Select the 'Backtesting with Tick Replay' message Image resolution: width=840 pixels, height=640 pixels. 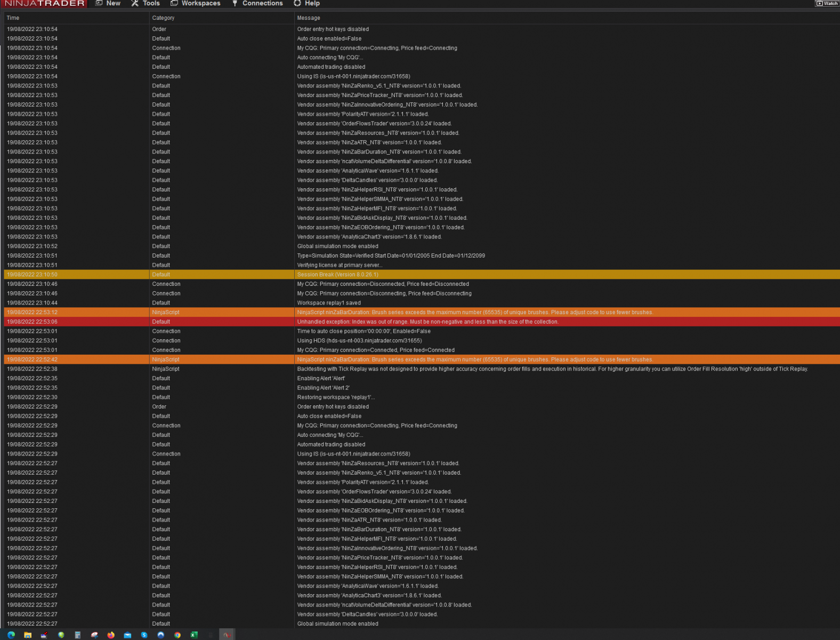pyautogui.click(x=553, y=369)
